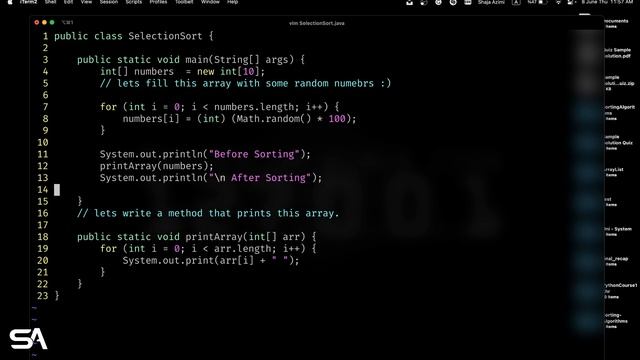Image resolution: width=640 pixels, height=360 pixels.
Task: Open the View menu
Action: 86,2
